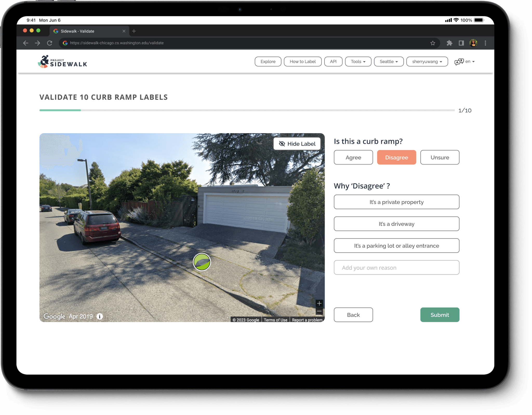532x415 pixels.
Task: Zoom in on street view with plus icon
Action: [319, 303]
